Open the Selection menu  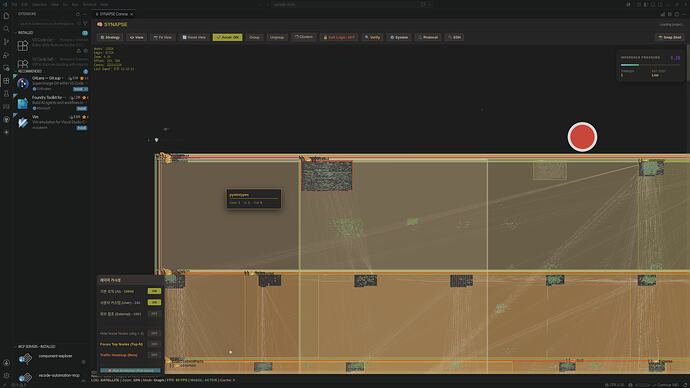[39, 4]
